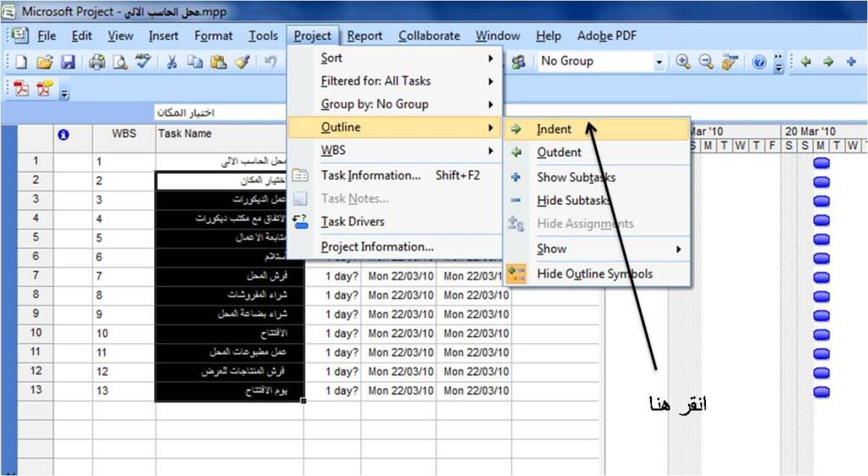Select Show Subtasks menu item
This screenshot has width=868, height=476.
pyautogui.click(x=597, y=177)
